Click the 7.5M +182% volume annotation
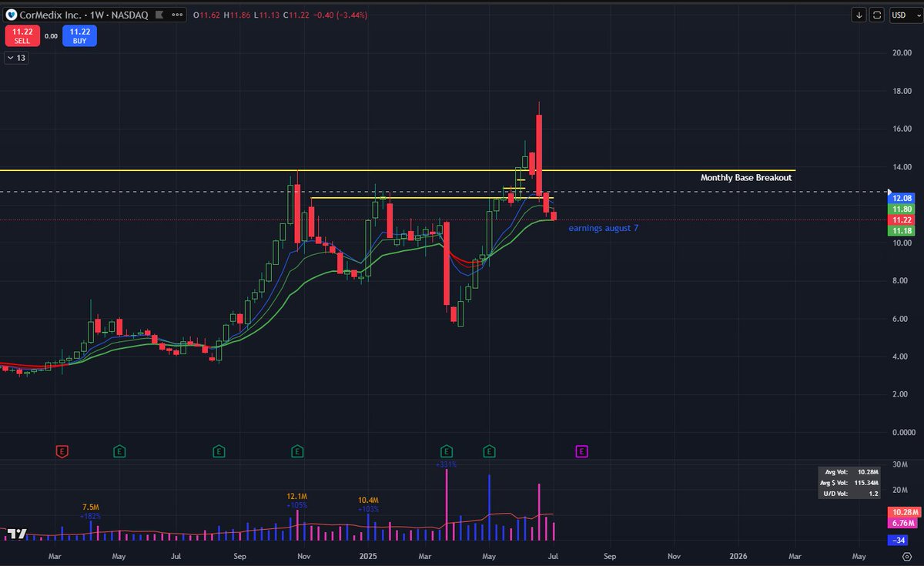Screen dimensions: 924x566 [x=92, y=511]
